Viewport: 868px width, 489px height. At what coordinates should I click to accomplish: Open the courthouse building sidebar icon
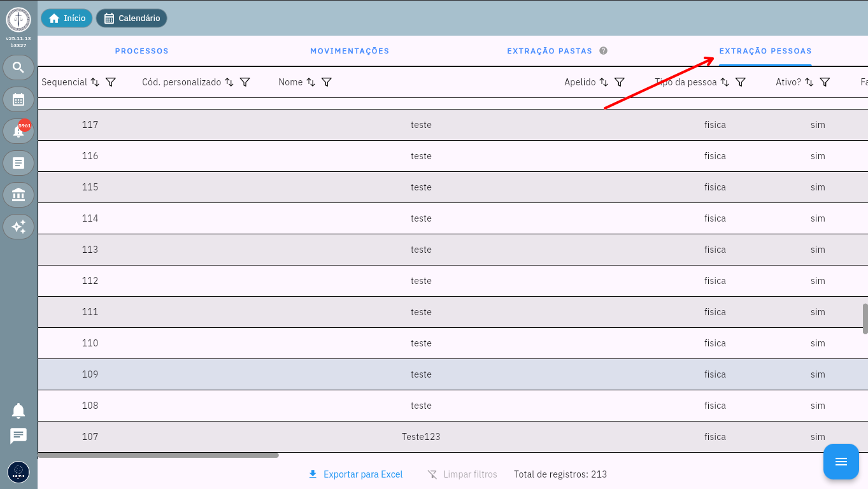[x=18, y=195]
